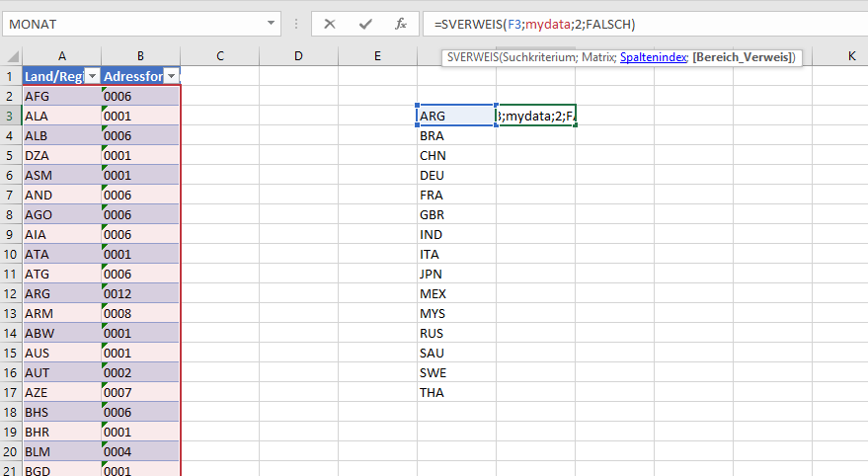This screenshot has height=476, width=868.
Task: Open the Land/Reg column filter dropdown
Action: coord(92,76)
